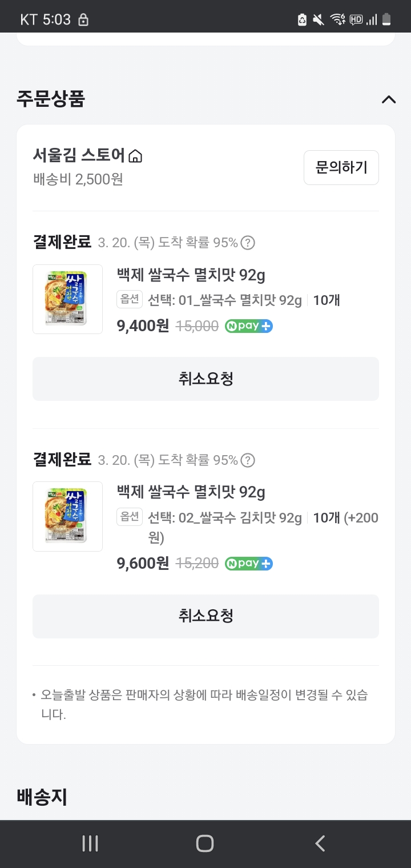Tap the 배송지 section heading
The width and height of the screenshot is (411, 868).
click(x=42, y=797)
